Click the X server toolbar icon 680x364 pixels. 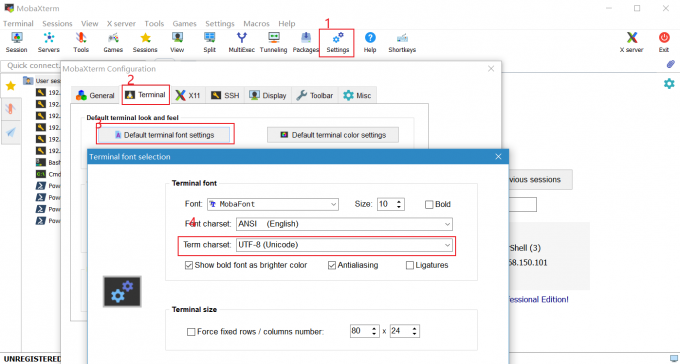(x=631, y=43)
